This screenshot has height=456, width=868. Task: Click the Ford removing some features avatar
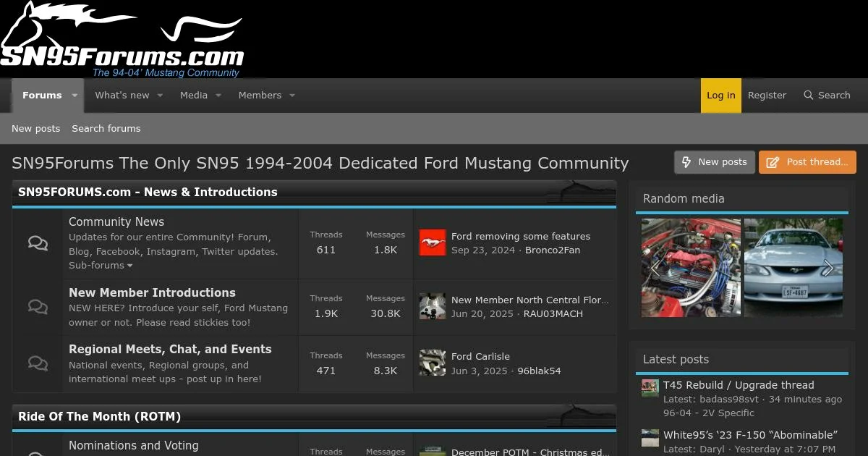(x=433, y=243)
